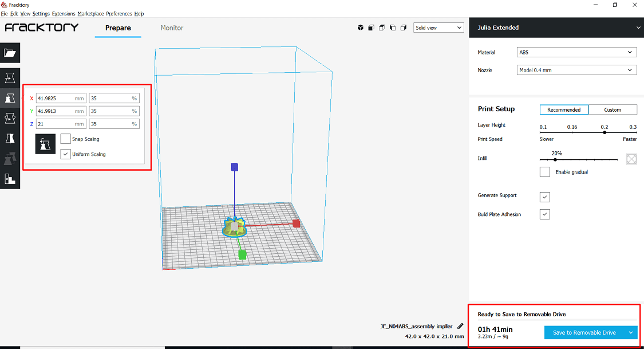Select the impeller model on build plate
644x349 pixels.
coord(235,228)
